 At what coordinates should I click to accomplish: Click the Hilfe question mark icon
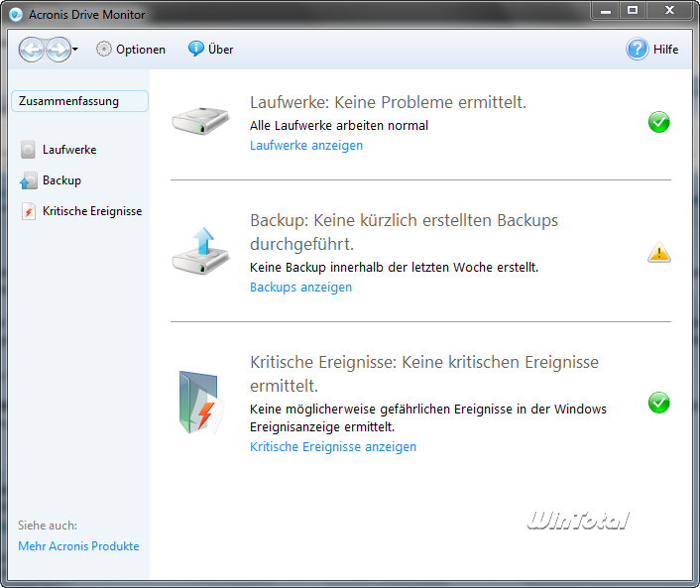(638, 50)
